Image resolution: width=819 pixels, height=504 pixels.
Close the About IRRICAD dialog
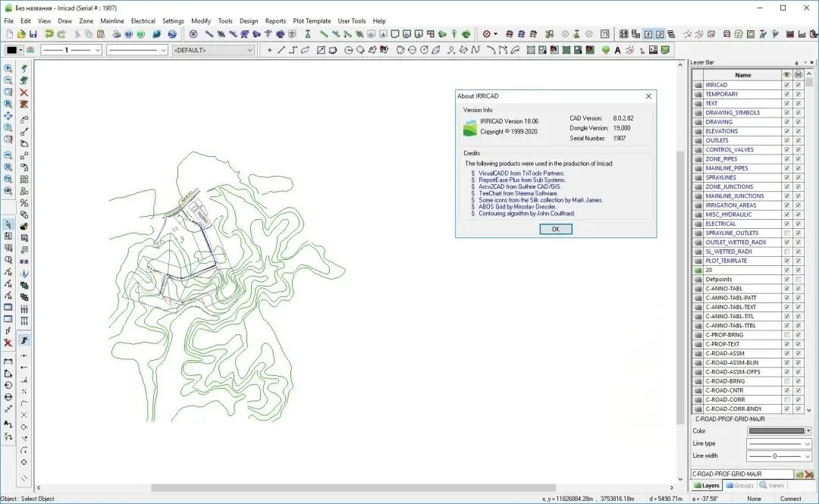pos(648,96)
